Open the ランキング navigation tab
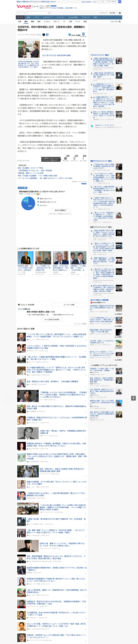138x644 pixels. click(86, 17)
